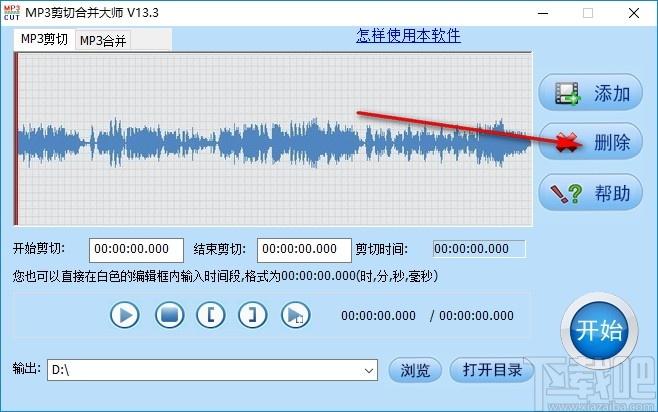Expand the output path dropdown arrow
This screenshot has height=412, width=658.
pos(368,370)
